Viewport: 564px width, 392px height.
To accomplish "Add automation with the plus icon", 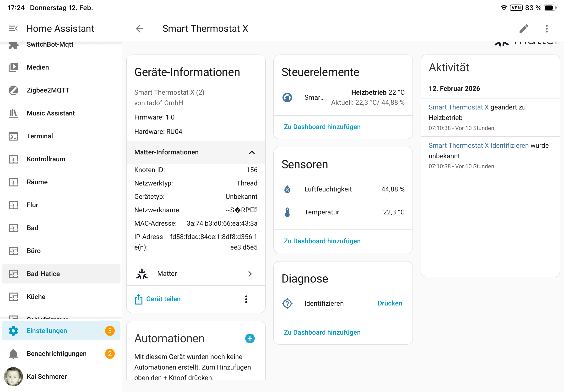I will coord(250,338).
